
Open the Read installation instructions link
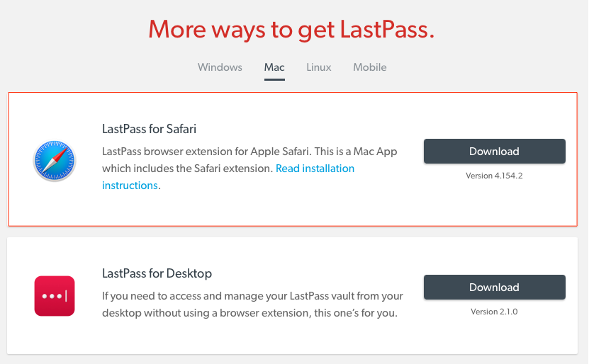[x=228, y=177]
